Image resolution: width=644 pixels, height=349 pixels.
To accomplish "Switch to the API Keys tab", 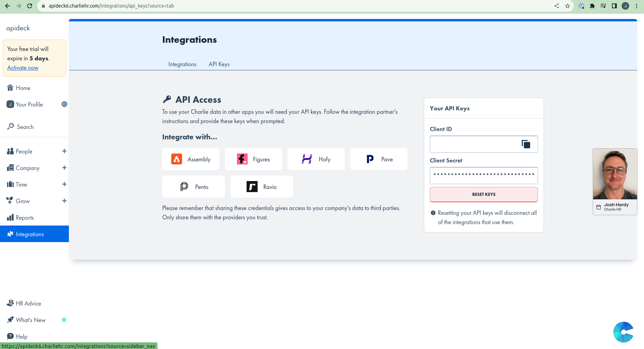I will (219, 64).
